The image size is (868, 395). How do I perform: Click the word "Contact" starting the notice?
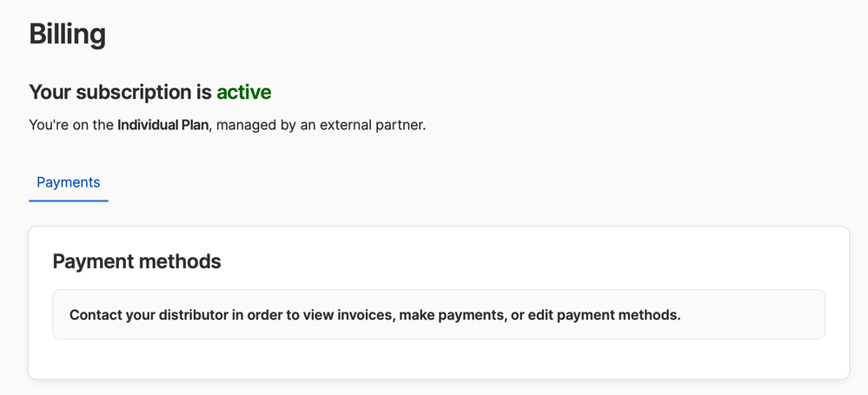pyautogui.click(x=96, y=314)
